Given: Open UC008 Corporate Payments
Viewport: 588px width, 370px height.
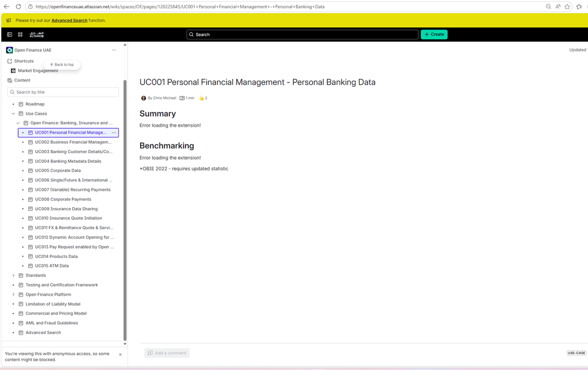Looking at the screenshot, I should 63,199.
